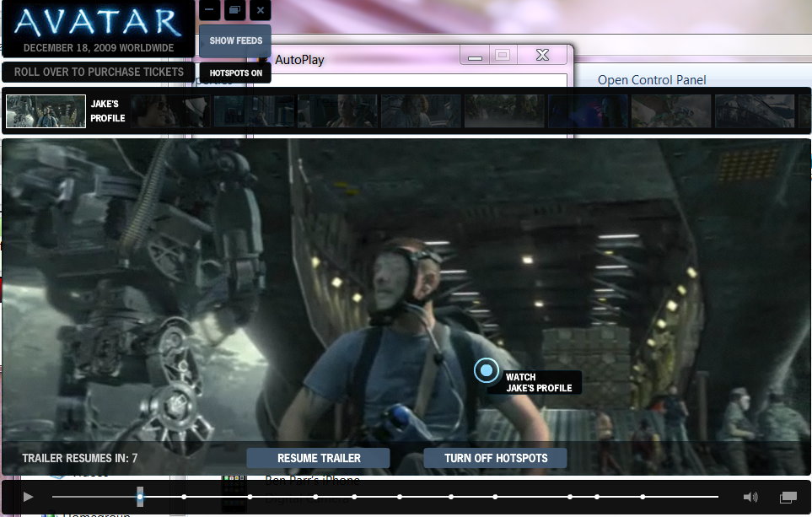The width and height of the screenshot is (812, 517).
Task: Toggle the HOTSPOTS ON switch
Action: (235, 73)
